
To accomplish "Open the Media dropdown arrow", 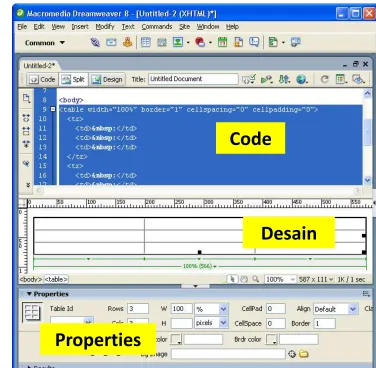I will point(210,43).
